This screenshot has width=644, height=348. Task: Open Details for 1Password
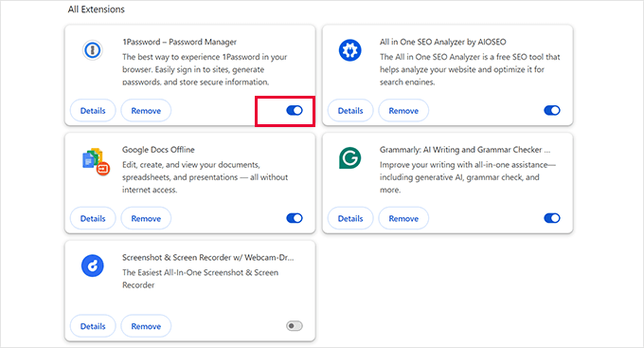click(93, 111)
